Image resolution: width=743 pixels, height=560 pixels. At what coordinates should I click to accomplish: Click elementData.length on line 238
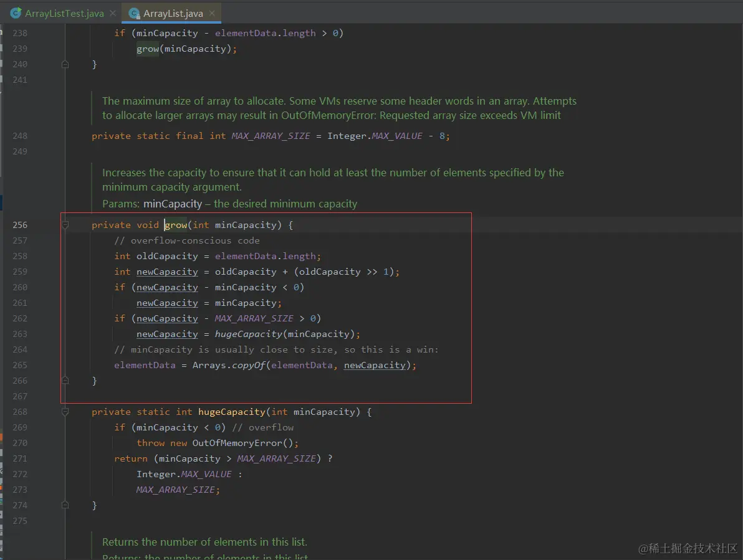point(265,33)
